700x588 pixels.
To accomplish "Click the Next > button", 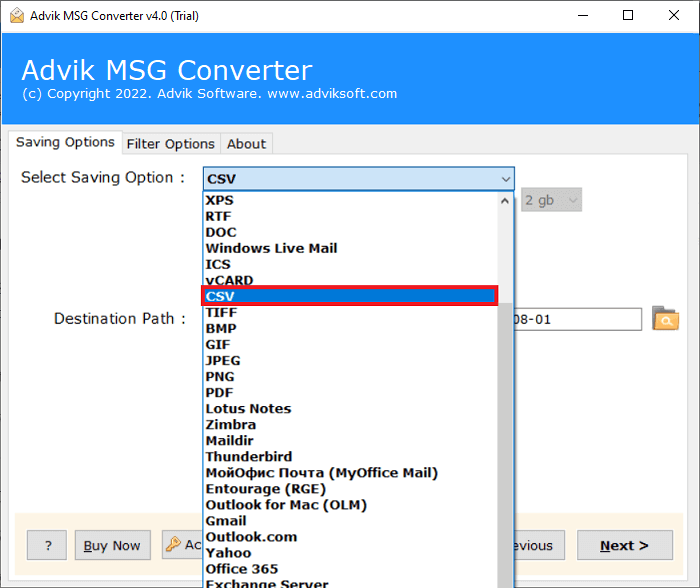I will pyautogui.click(x=625, y=545).
